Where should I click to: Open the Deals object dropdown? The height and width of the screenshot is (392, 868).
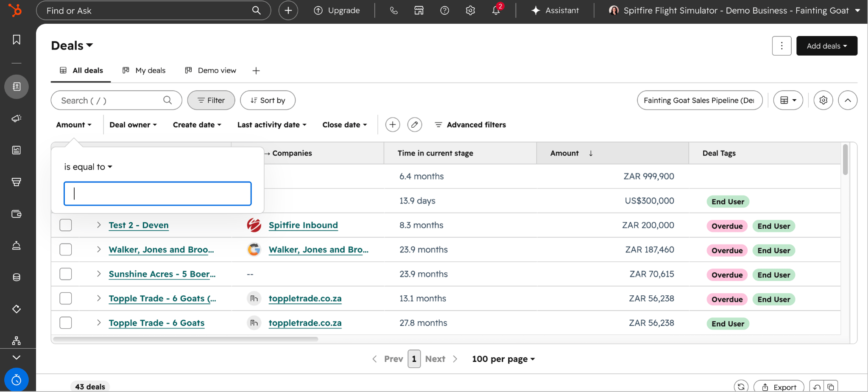coord(72,45)
